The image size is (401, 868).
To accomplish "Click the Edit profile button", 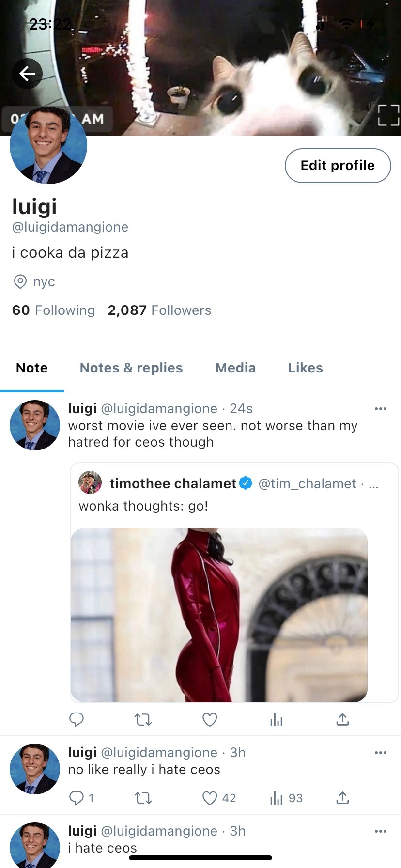I will (338, 166).
